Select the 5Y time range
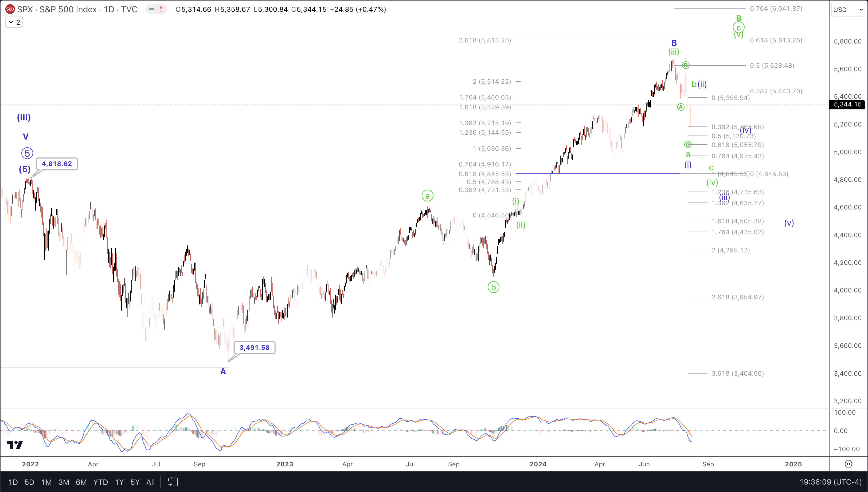Screen dimensions: 868x492 pos(135,482)
